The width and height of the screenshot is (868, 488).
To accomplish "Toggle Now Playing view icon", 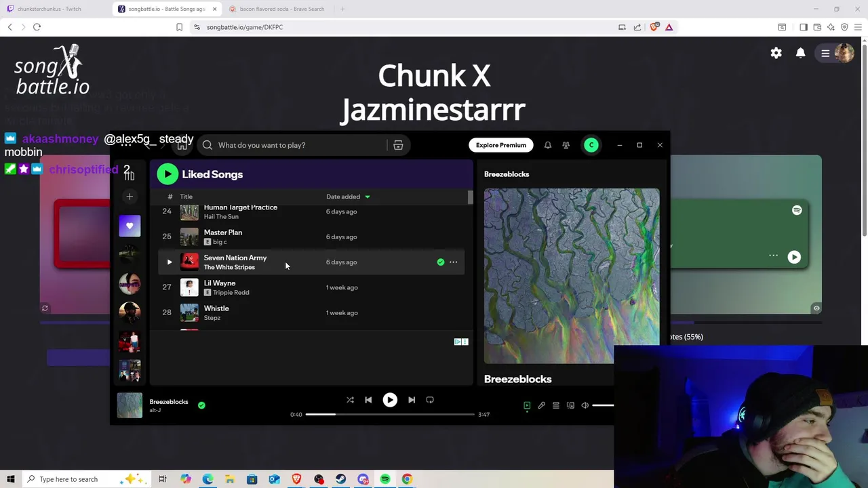I will click(x=527, y=405).
